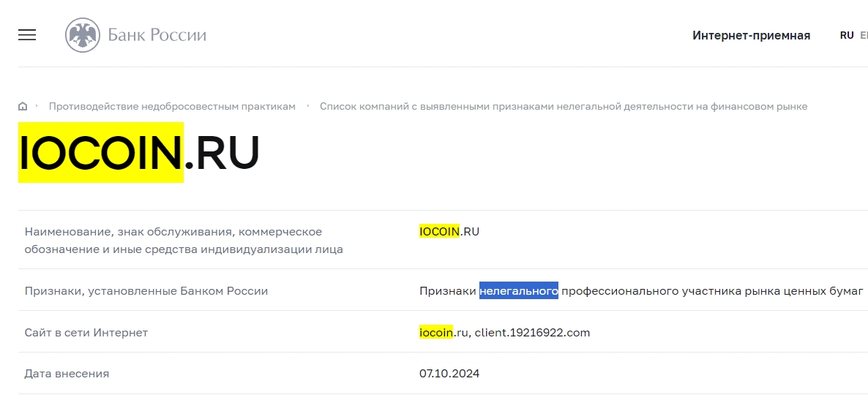The height and width of the screenshot is (403, 868).
Task: Click the iocoin.ru, client.19216922.com value
Action: click(505, 333)
